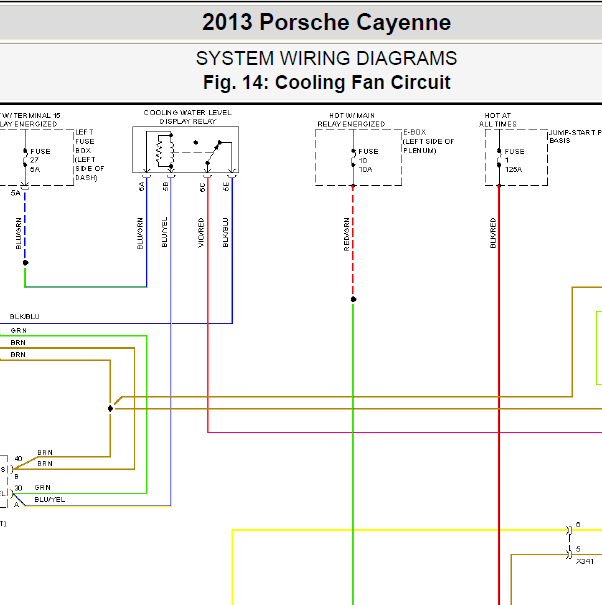Click the 'HOT W/ MAIN RELAY ENERGIZED' label
Viewport: 602px width, 605px height.
coord(351,120)
